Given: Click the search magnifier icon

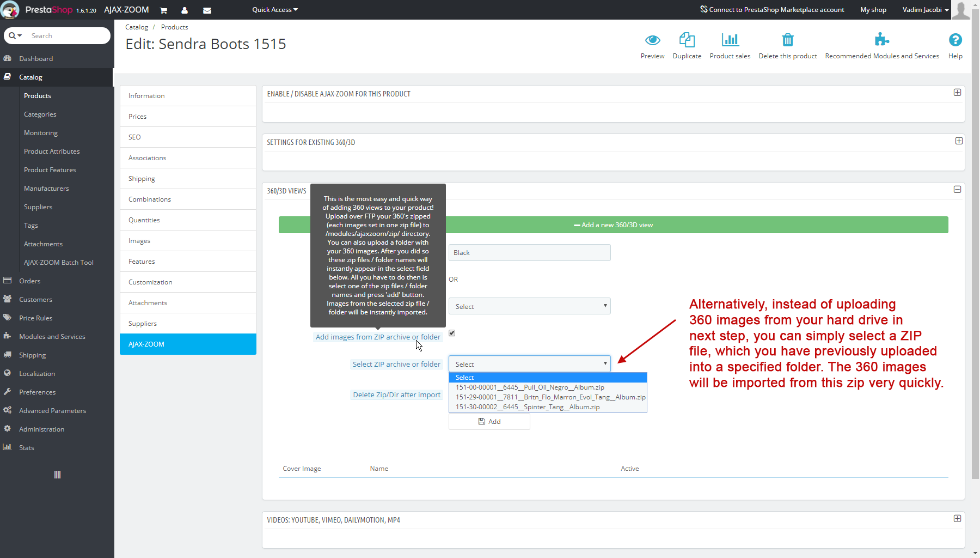Looking at the screenshot, I should click(12, 35).
